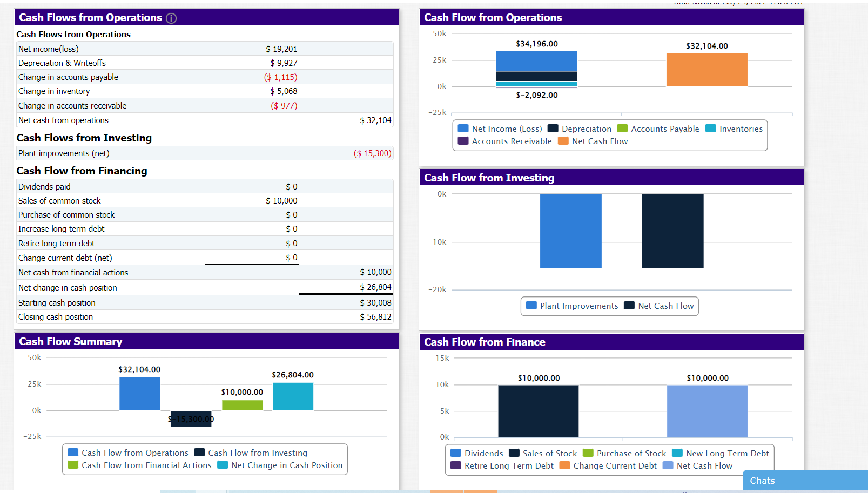This screenshot has width=868, height=493.
Task: Click the Cash Flow from Investing chart header
Action: click(x=611, y=177)
